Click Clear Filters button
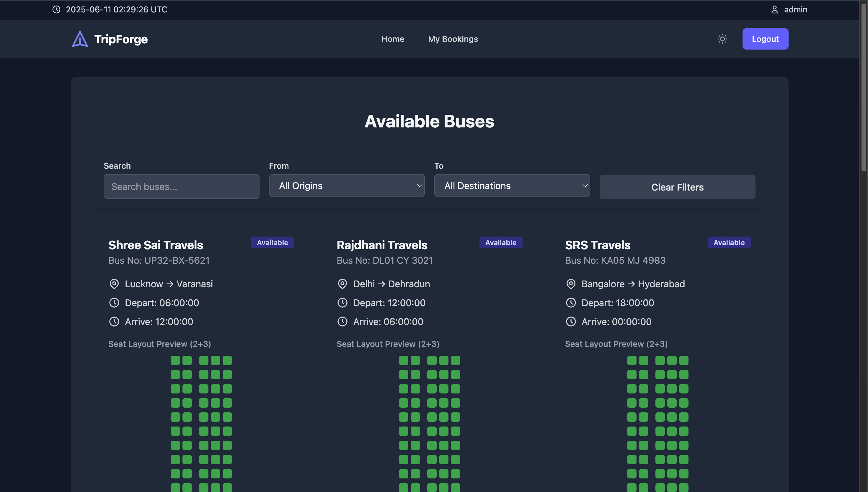The height and width of the screenshot is (492, 868). tap(677, 187)
